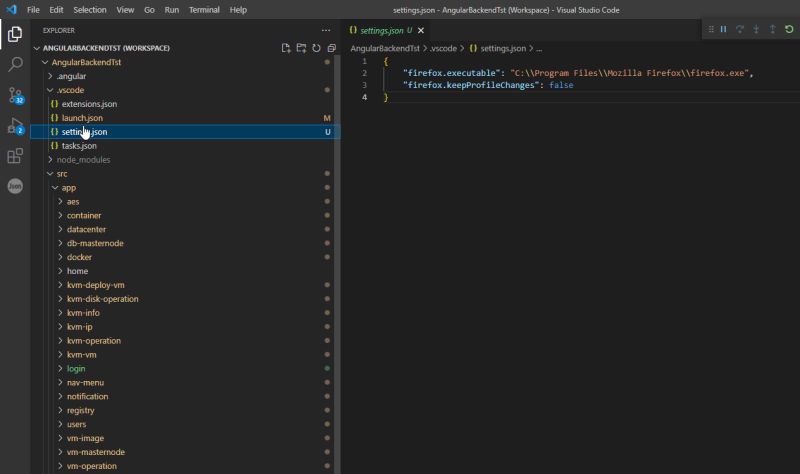Expand the node_modules folder

(50, 160)
